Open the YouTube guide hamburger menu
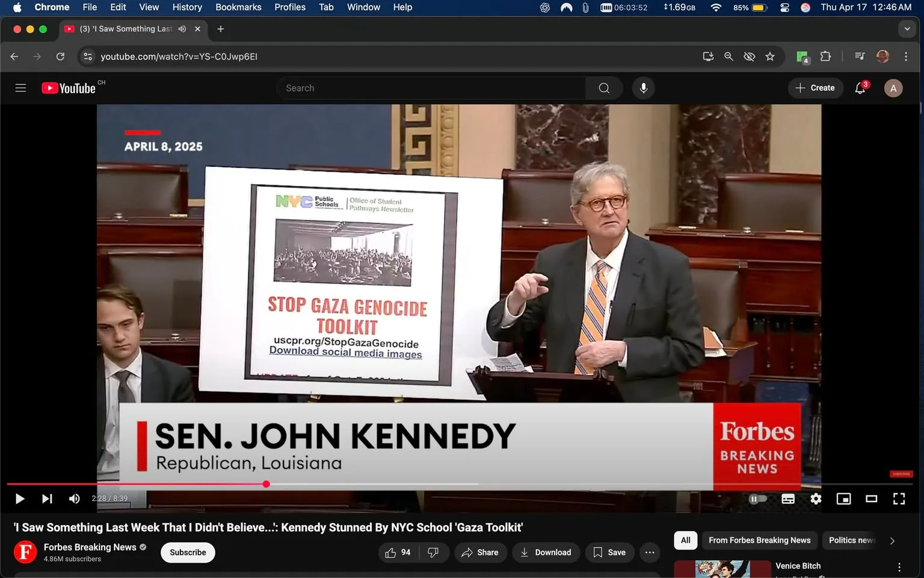The width and height of the screenshot is (924, 578). 20,88
